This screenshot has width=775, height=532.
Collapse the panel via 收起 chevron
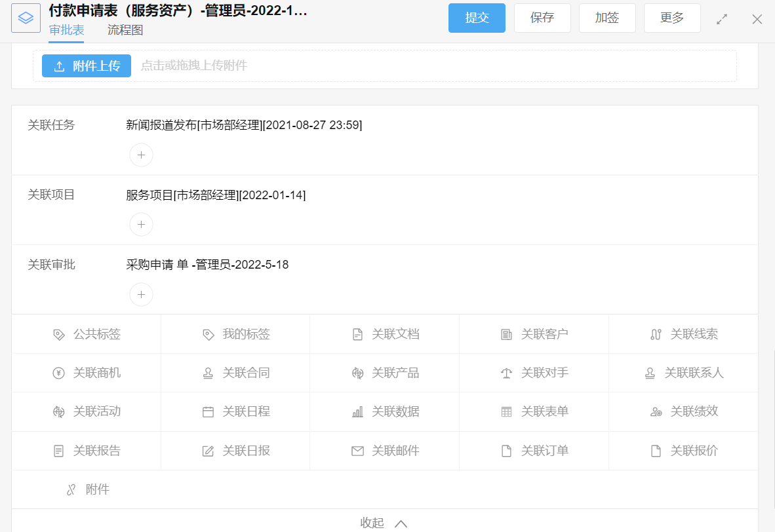[401, 524]
